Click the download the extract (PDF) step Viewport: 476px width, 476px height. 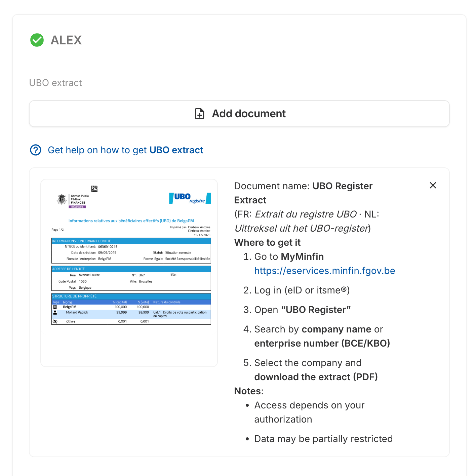pyautogui.click(x=316, y=377)
